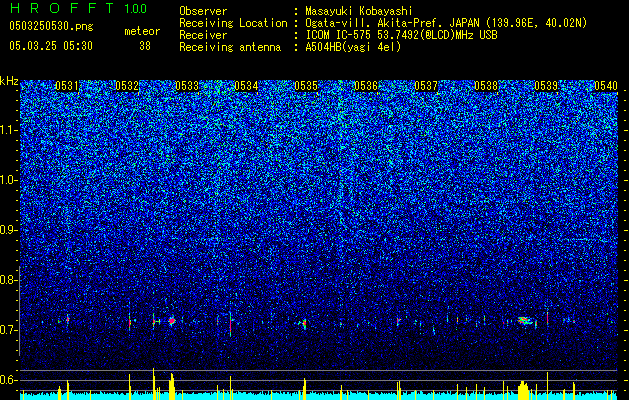Click the bright red echo just before 0533

(x=172, y=321)
